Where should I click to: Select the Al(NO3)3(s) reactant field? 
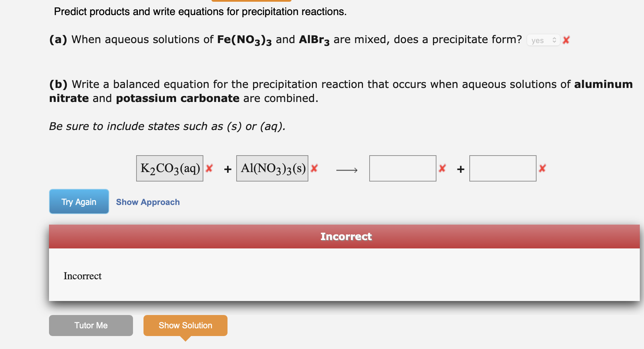272,169
